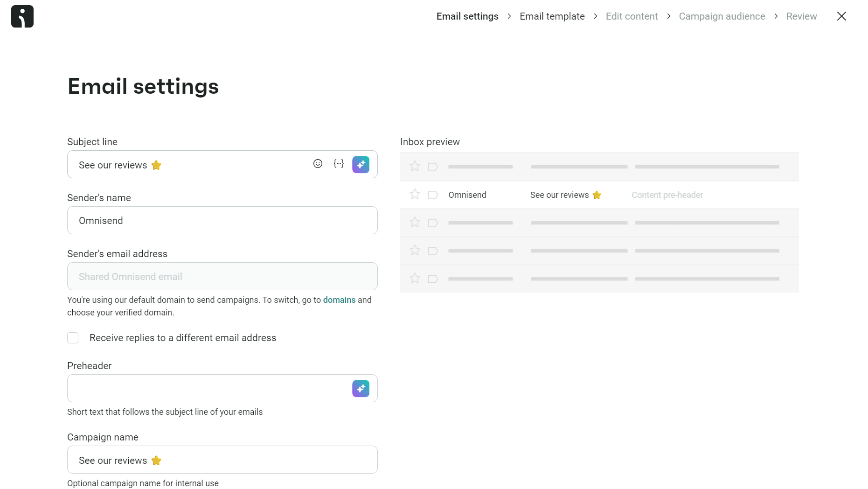Go to Email settings step

point(467,16)
